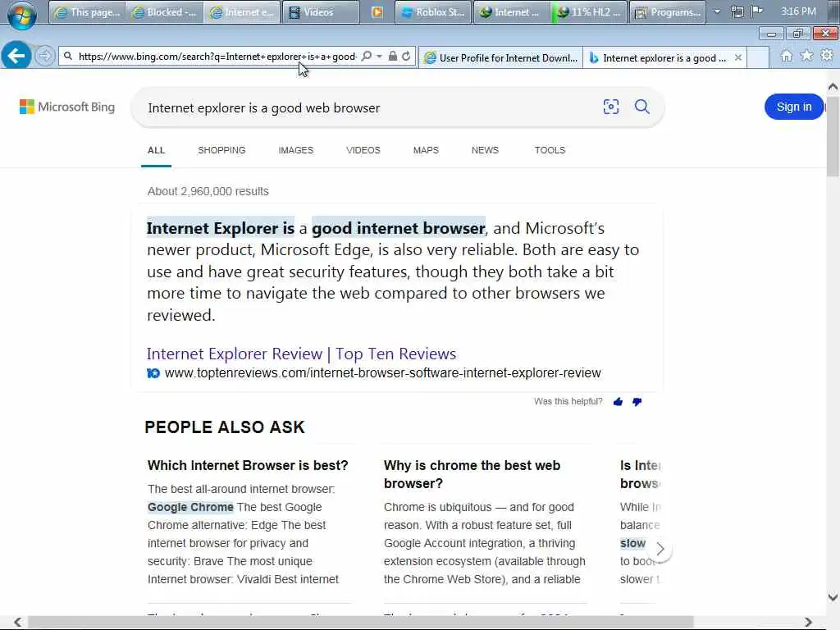
Task: Switch to SHOPPING results tab
Action: click(x=221, y=151)
